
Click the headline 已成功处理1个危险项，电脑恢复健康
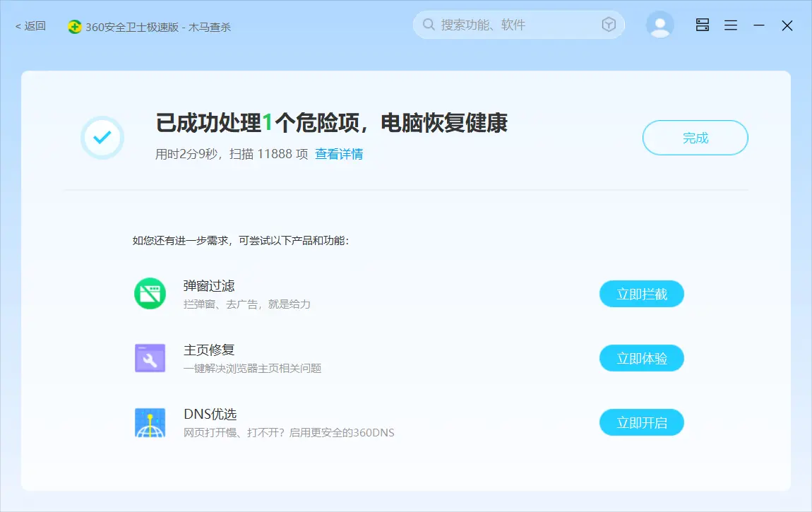pos(331,123)
